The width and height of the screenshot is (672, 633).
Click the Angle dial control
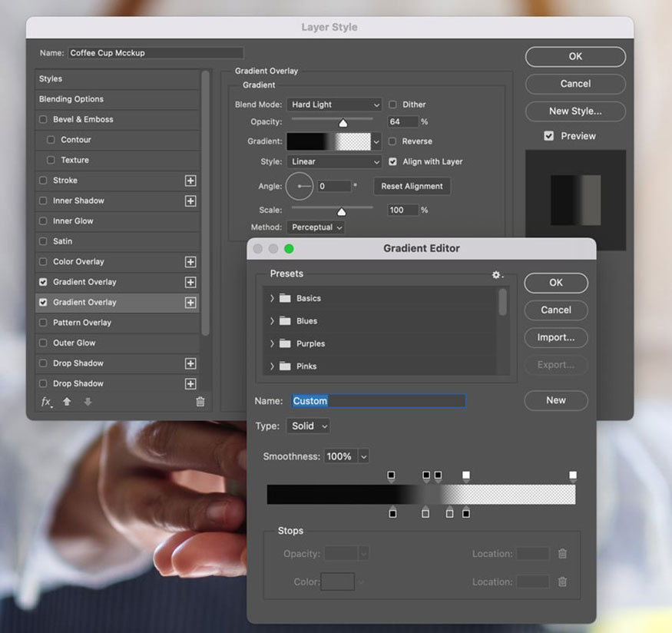(300, 186)
